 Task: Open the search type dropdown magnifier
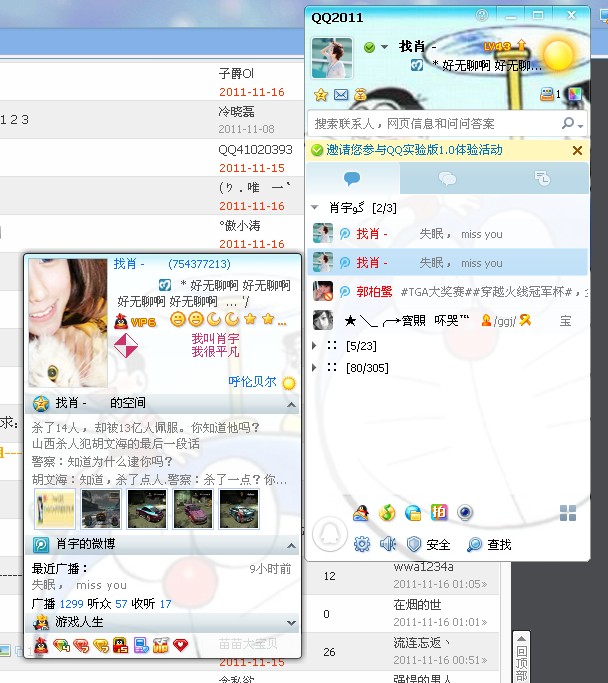point(572,124)
